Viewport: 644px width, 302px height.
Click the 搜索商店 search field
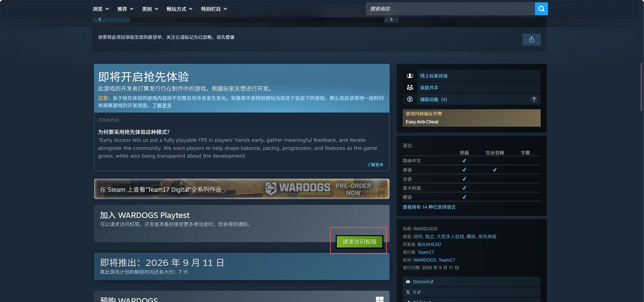pyautogui.click(x=450, y=9)
